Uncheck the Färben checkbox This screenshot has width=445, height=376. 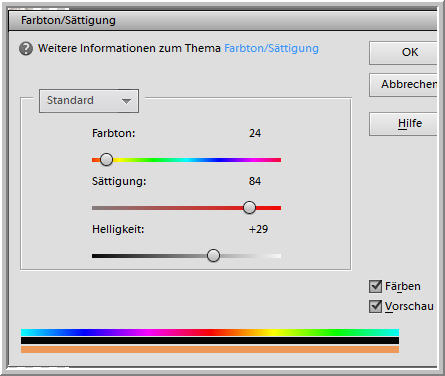coord(376,286)
